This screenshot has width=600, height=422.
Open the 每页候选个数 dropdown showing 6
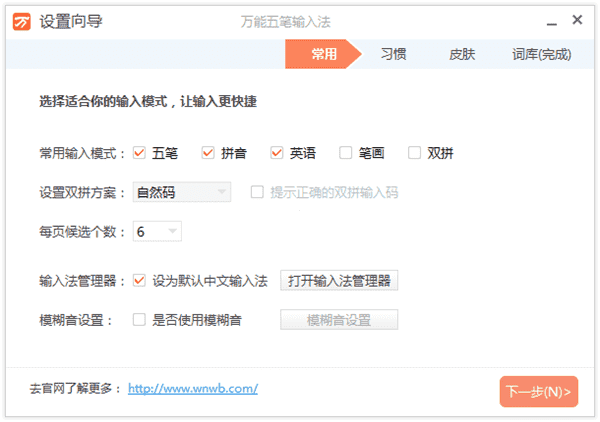(x=157, y=231)
